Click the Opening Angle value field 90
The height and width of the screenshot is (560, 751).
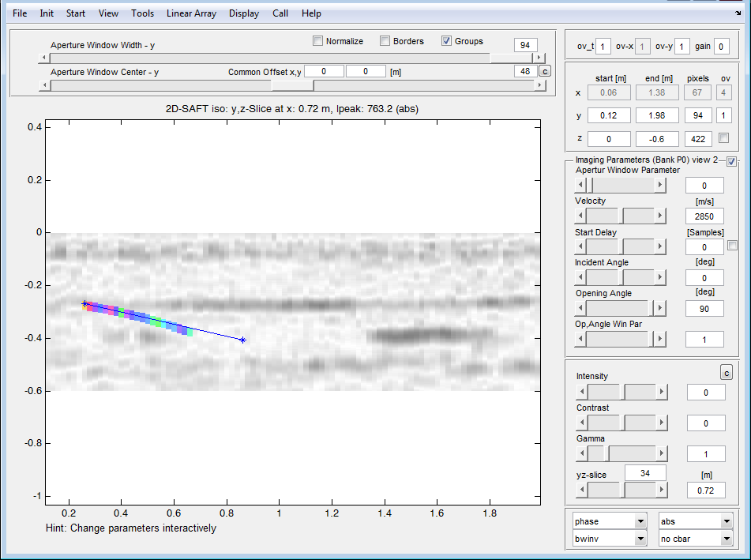click(x=704, y=309)
